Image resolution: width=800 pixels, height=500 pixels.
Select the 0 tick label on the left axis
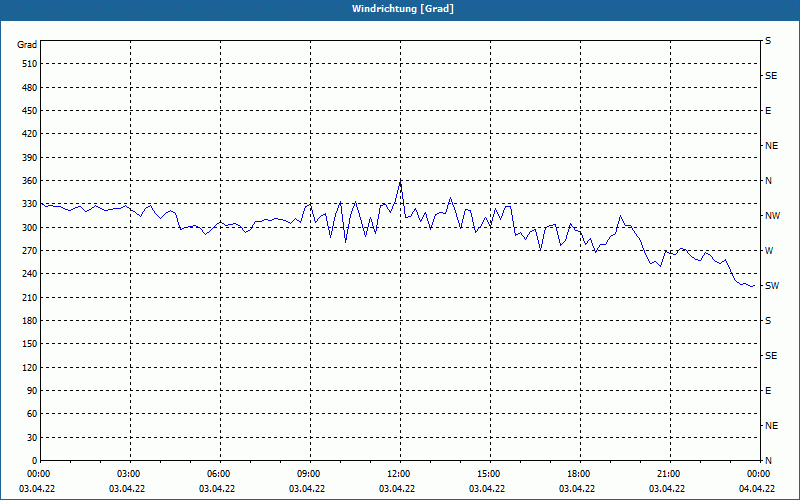pos(34,460)
